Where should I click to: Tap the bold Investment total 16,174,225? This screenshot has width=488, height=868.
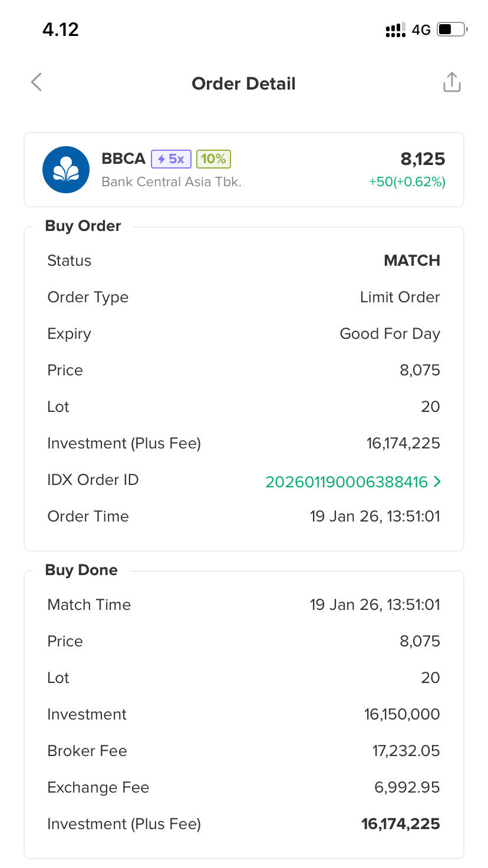click(x=401, y=824)
